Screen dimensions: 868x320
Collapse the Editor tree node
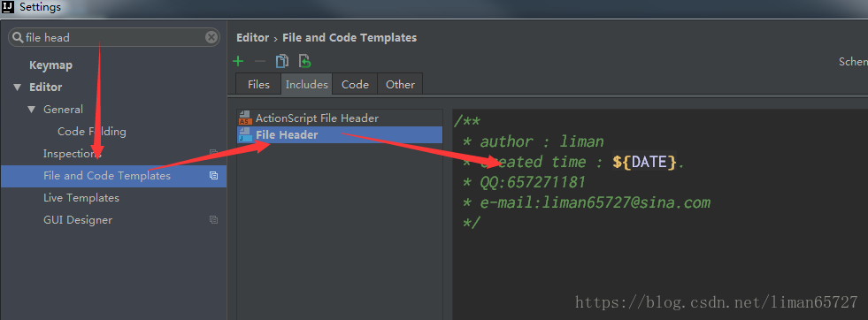click(x=18, y=88)
